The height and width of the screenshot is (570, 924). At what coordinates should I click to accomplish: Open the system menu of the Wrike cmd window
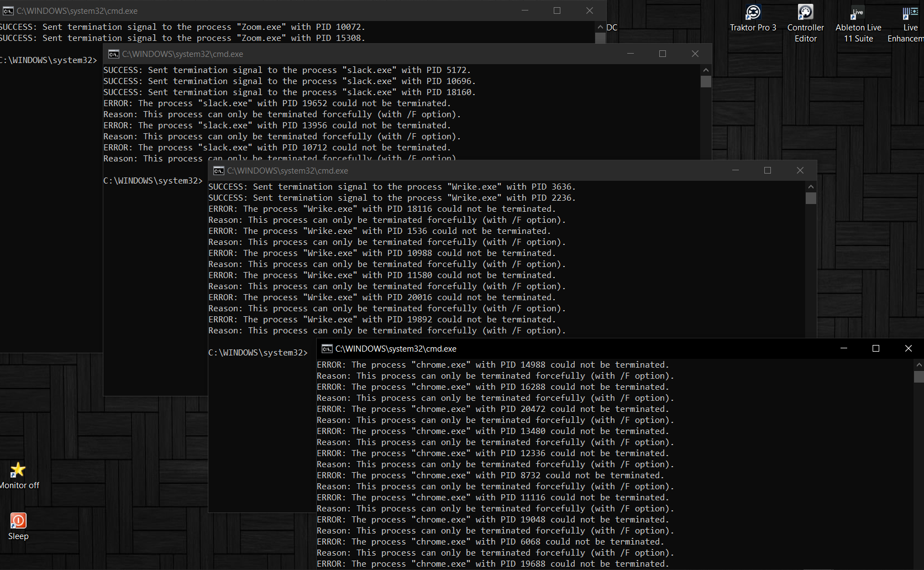pyautogui.click(x=218, y=170)
